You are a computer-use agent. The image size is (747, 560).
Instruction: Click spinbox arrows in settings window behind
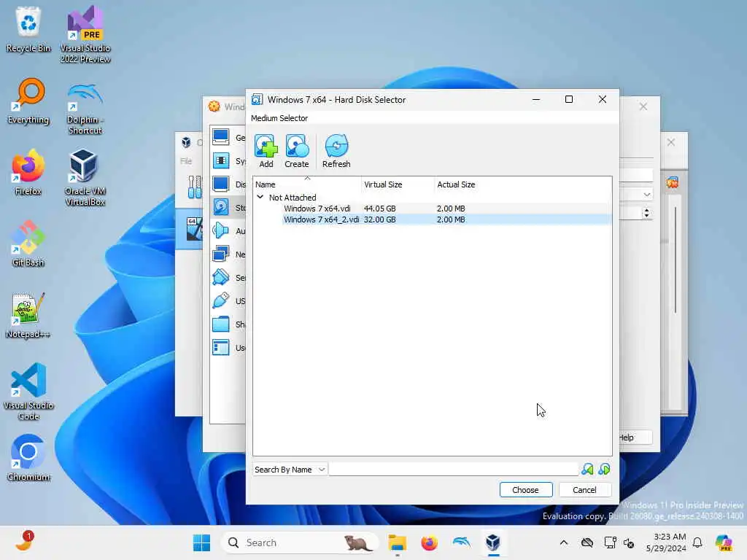coord(646,213)
